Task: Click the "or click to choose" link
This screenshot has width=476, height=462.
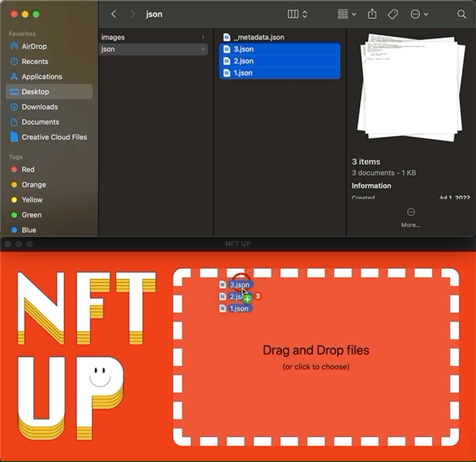Action: pyautogui.click(x=315, y=367)
